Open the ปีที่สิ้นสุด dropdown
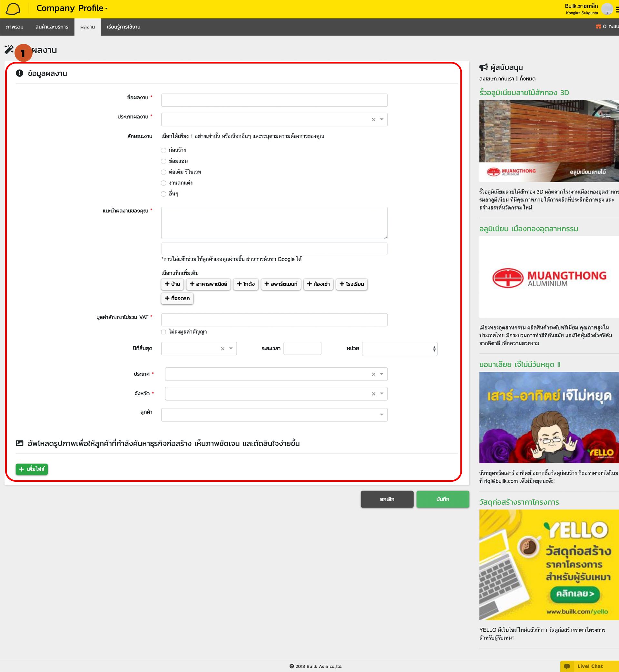619x672 pixels. [x=231, y=348]
